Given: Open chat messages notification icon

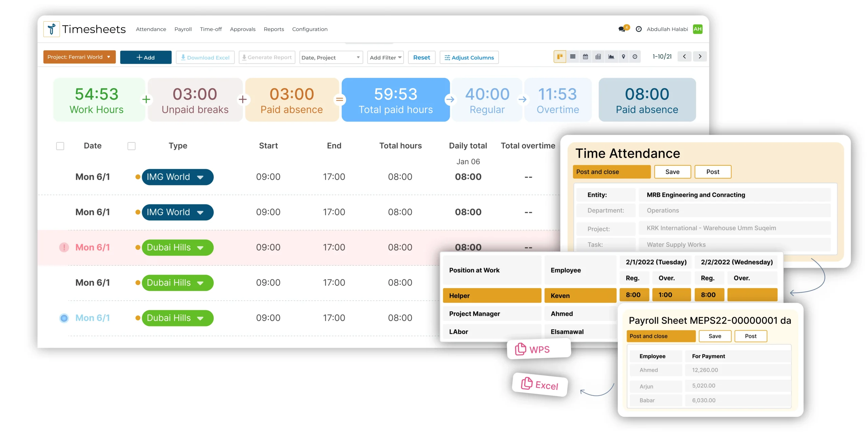Looking at the screenshot, I should pos(622,29).
